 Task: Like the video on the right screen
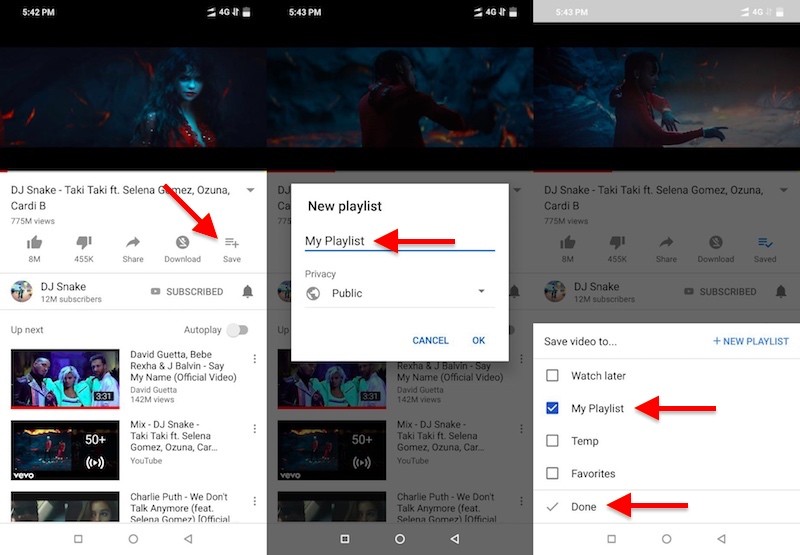click(567, 242)
